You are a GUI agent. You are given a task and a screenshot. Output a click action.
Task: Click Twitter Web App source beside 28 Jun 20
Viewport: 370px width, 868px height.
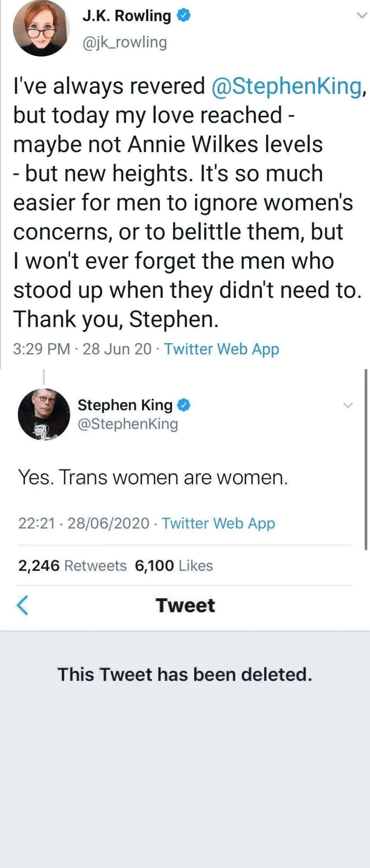tap(222, 349)
